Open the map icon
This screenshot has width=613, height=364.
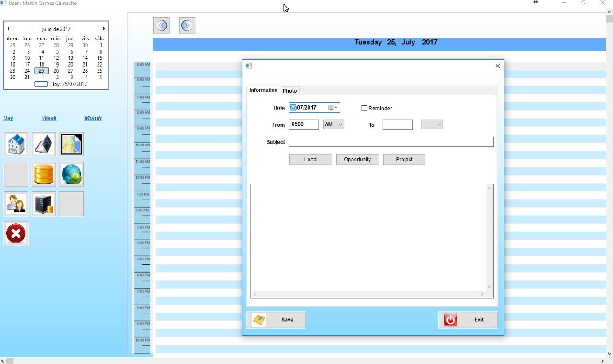coord(71,144)
